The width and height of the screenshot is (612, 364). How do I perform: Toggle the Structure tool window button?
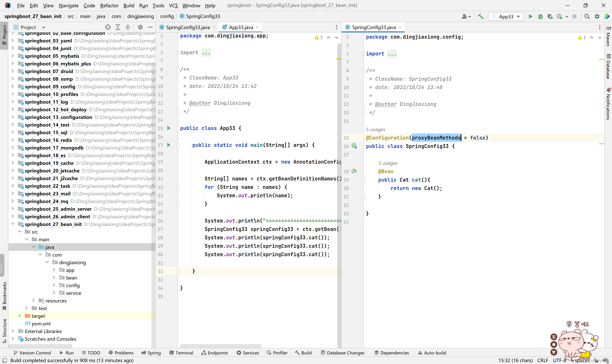[x=4, y=330]
